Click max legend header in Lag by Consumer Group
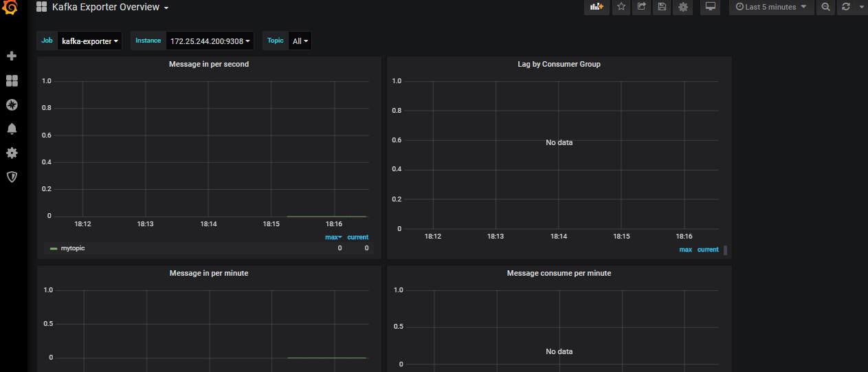The image size is (868, 372). (x=685, y=250)
